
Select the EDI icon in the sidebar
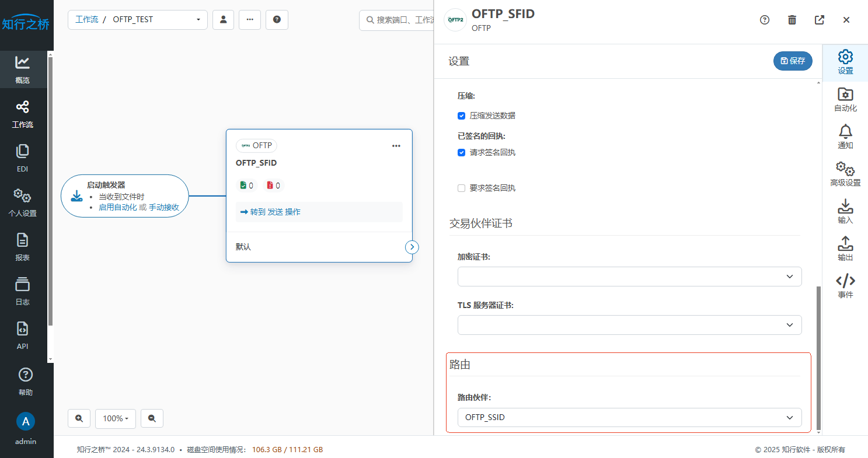click(x=22, y=158)
